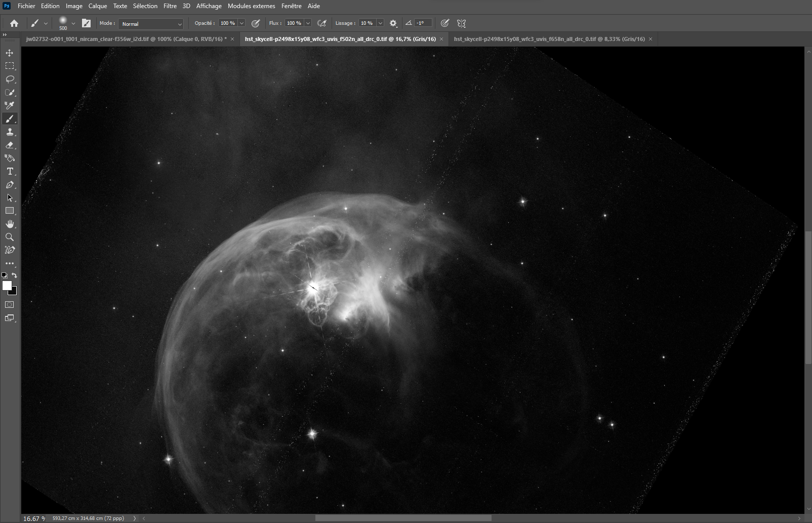This screenshot has height=523, width=812.
Task: Toggle pressure control for opacity
Action: (x=256, y=23)
